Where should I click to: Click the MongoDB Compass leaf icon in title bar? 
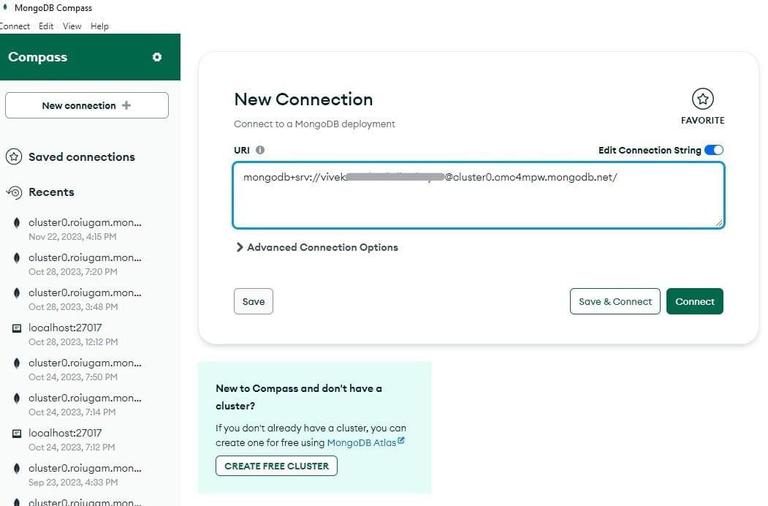tap(5, 8)
